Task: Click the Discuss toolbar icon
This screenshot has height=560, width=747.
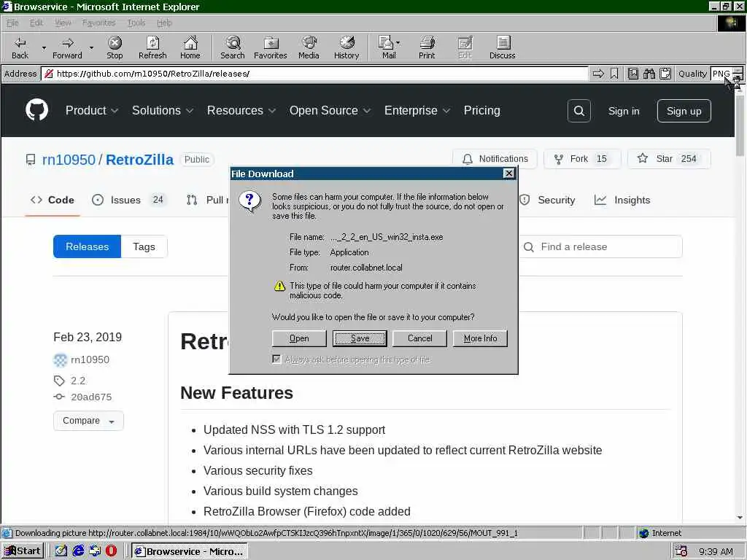Action: click(x=502, y=47)
